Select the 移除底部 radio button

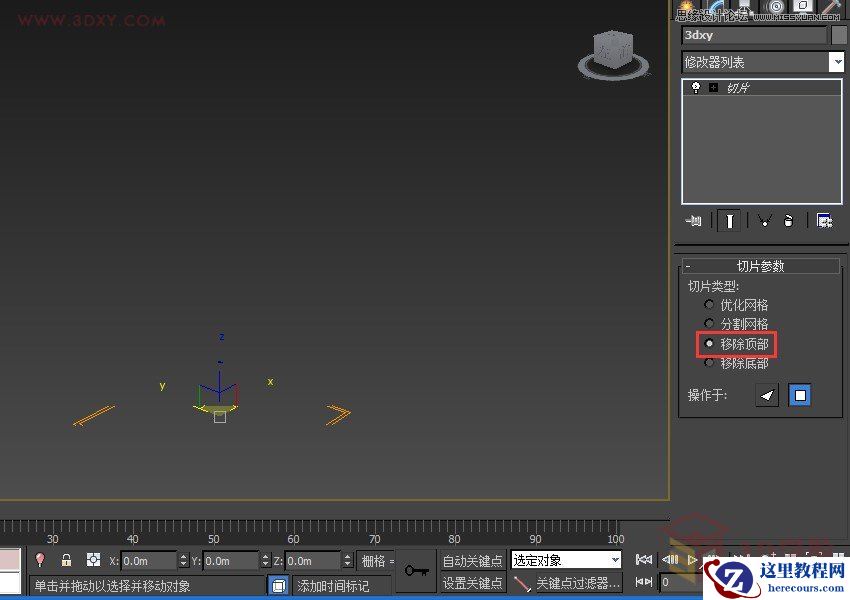coord(709,361)
